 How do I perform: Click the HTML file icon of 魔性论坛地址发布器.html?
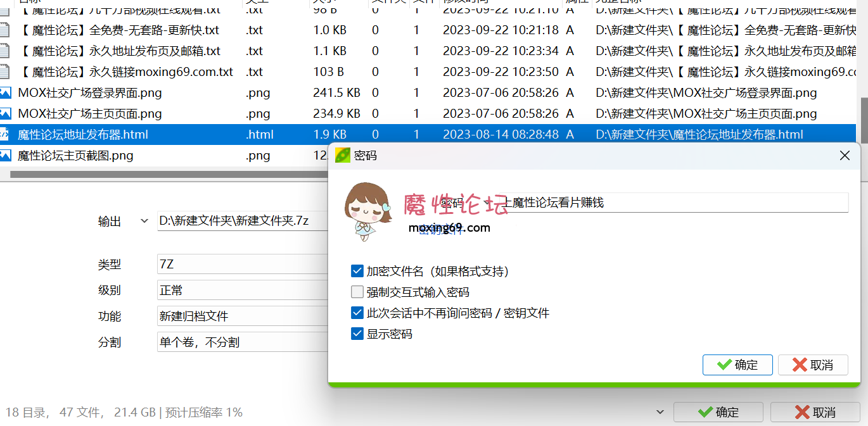[5, 135]
